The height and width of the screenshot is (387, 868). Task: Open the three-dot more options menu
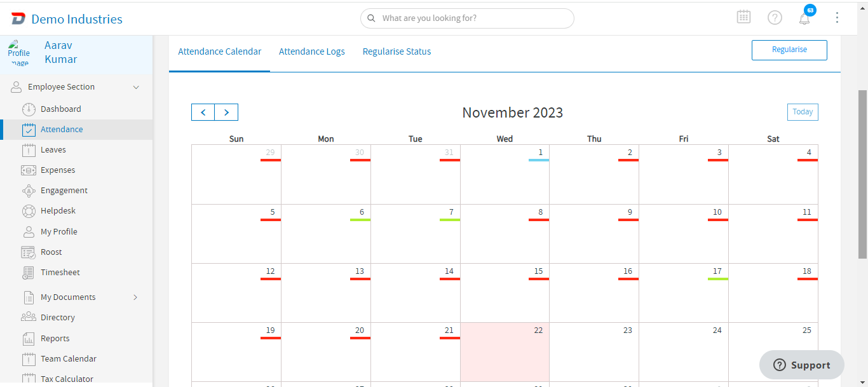(837, 18)
